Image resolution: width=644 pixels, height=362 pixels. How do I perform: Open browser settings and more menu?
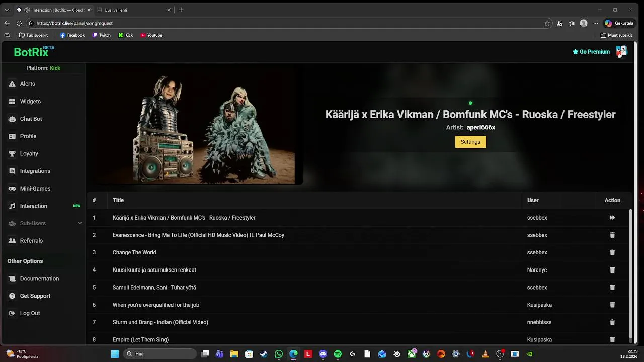click(x=596, y=23)
